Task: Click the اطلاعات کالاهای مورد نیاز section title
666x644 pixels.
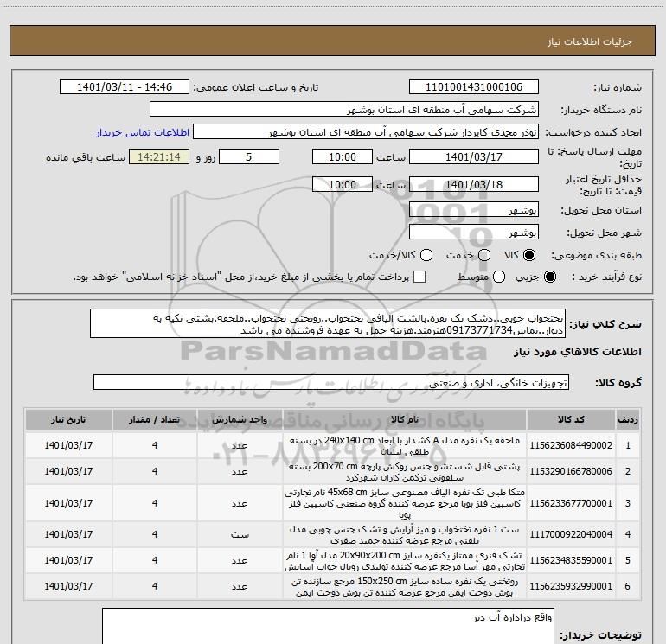Action: (577, 352)
